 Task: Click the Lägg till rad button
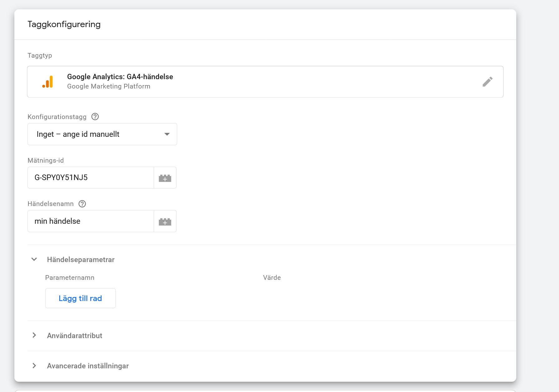(80, 298)
